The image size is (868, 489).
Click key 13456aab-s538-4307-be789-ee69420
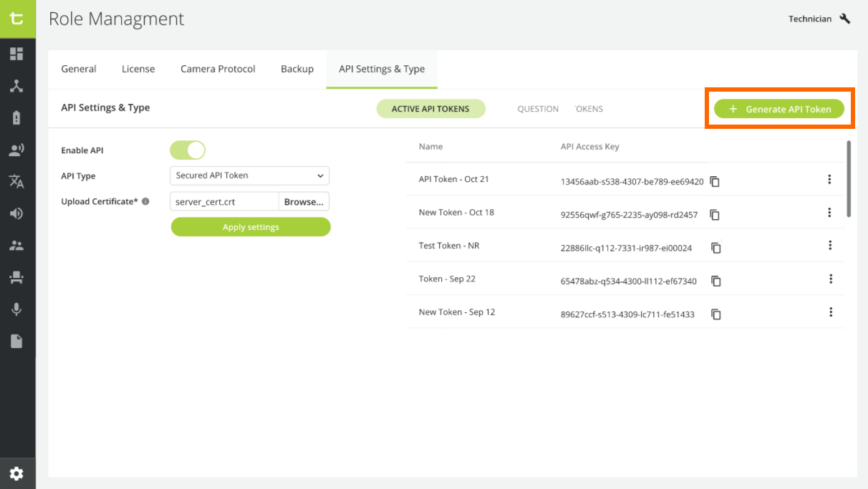(x=632, y=182)
